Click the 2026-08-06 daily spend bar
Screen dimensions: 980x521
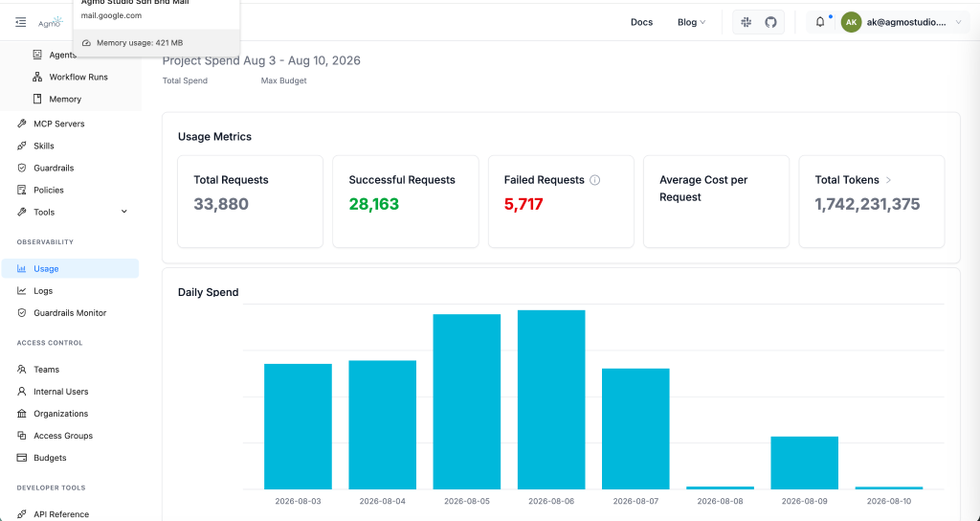click(x=551, y=399)
